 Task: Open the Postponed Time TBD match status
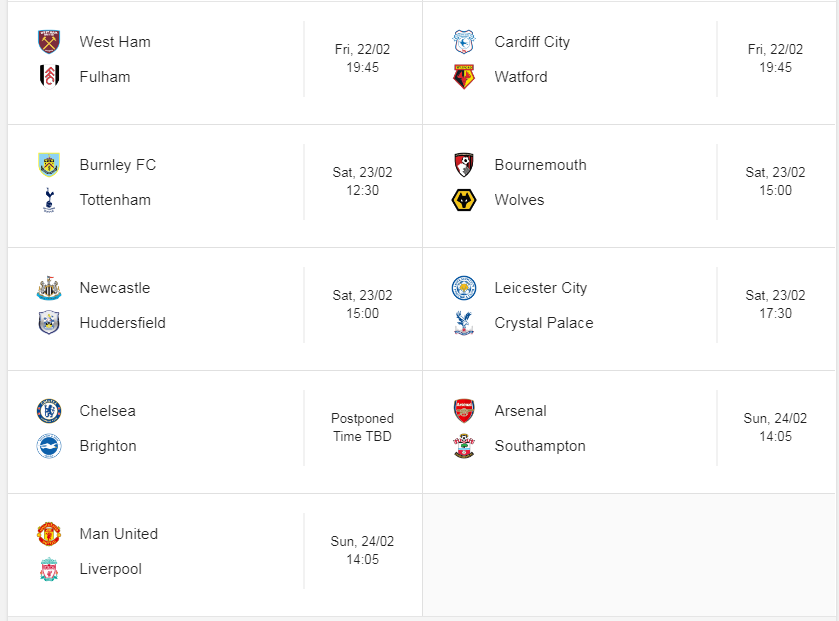362,427
